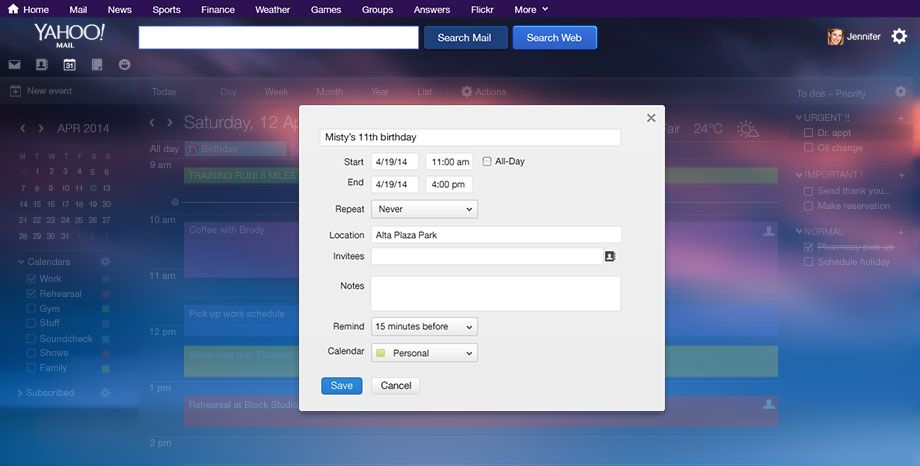Close the event dialog with X
Image resolution: width=920 pixels, height=466 pixels.
(x=651, y=118)
